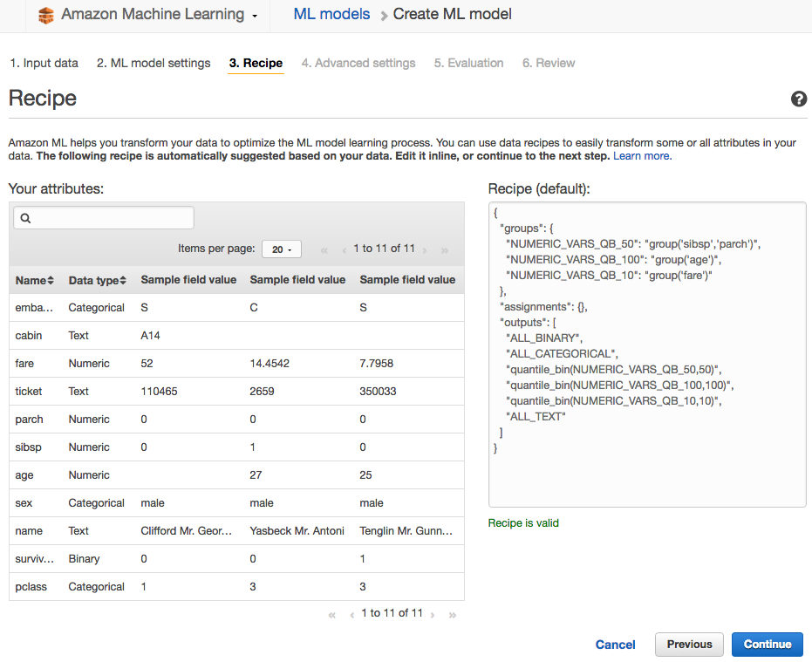Image resolution: width=812 pixels, height=662 pixels.
Task: Open the 5. Evaluation step
Action: point(468,63)
